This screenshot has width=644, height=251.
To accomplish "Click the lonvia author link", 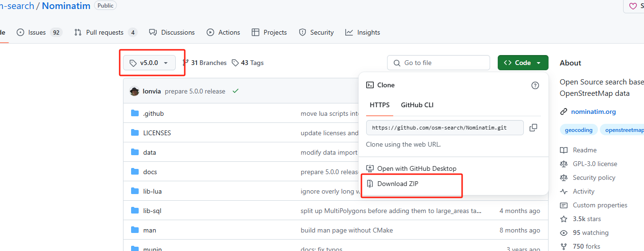I will [x=152, y=91].
